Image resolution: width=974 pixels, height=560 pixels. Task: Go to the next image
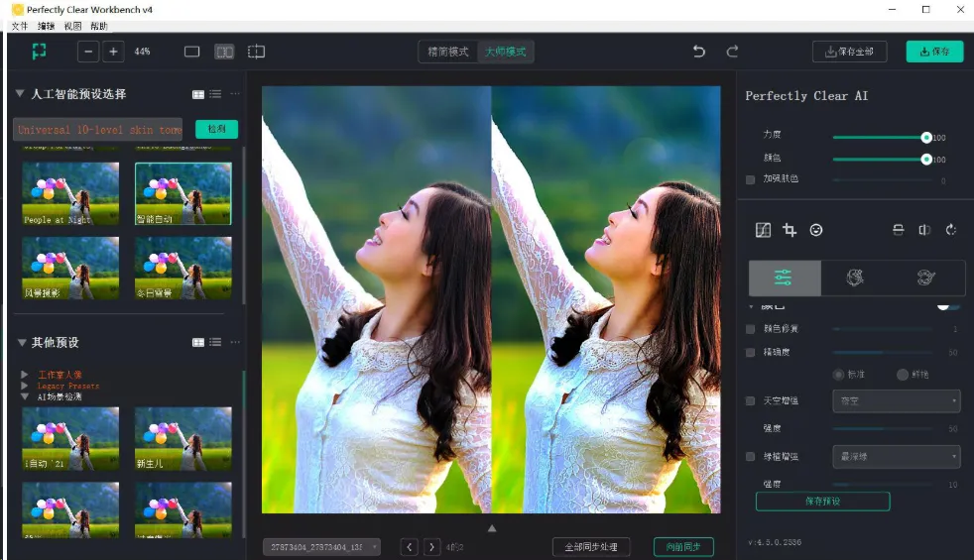(x=431, y=547)
